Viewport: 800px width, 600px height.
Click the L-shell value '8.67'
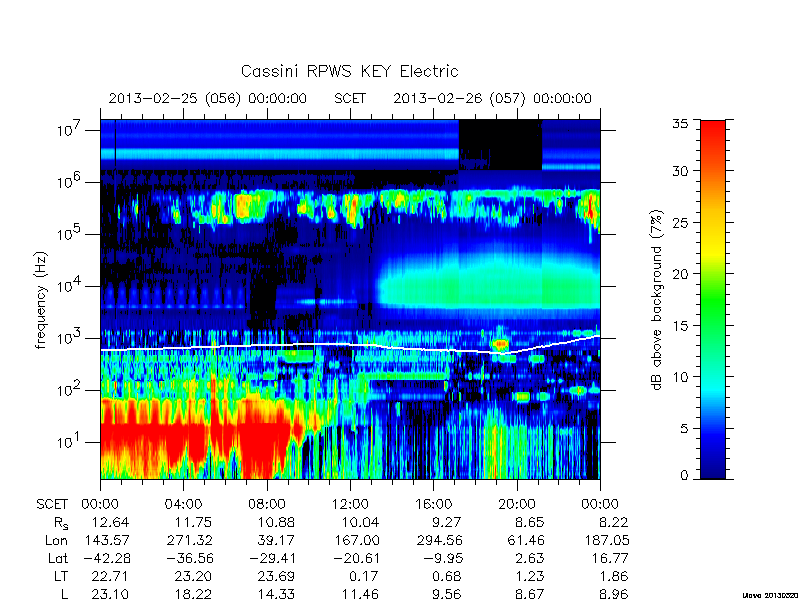point(530,594)
